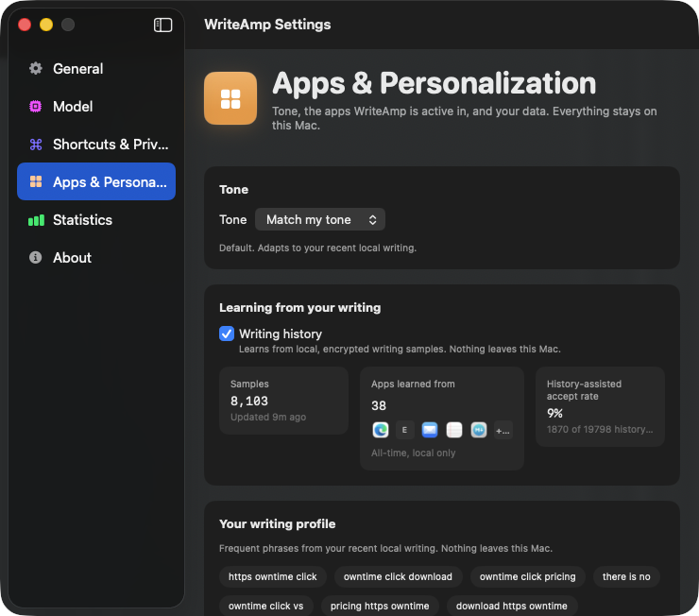
Task: Click the About info icon
Action: pyautogui.click(x=36, y=258)
